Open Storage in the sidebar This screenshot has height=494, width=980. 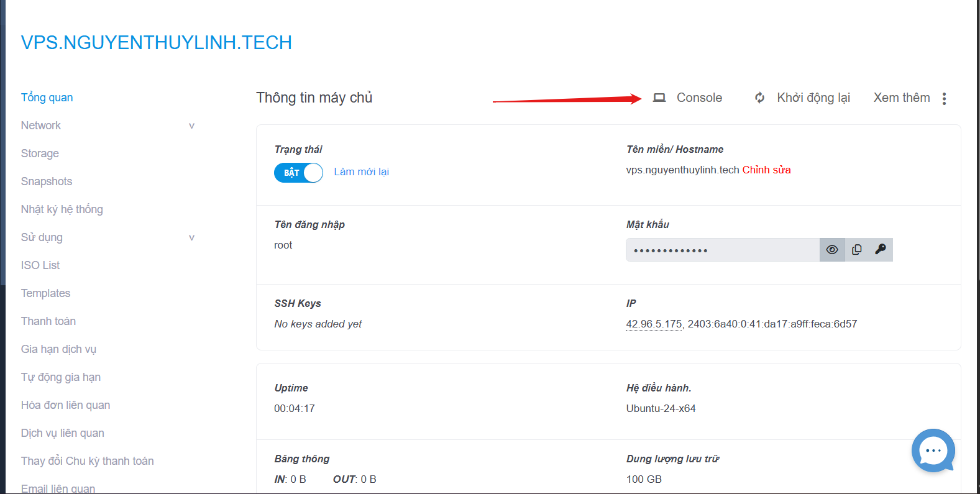[x=40, y=153]
